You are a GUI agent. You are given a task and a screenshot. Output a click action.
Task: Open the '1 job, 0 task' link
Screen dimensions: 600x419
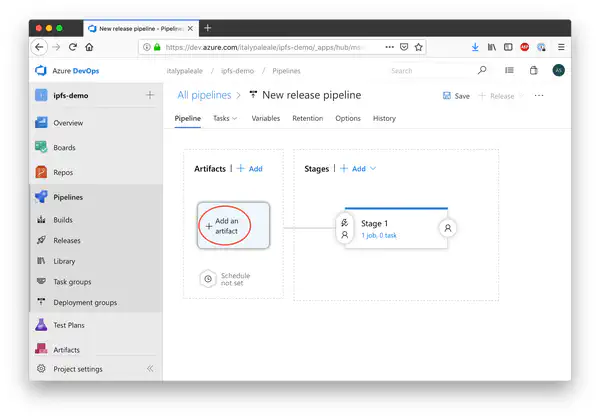point(379,235)
